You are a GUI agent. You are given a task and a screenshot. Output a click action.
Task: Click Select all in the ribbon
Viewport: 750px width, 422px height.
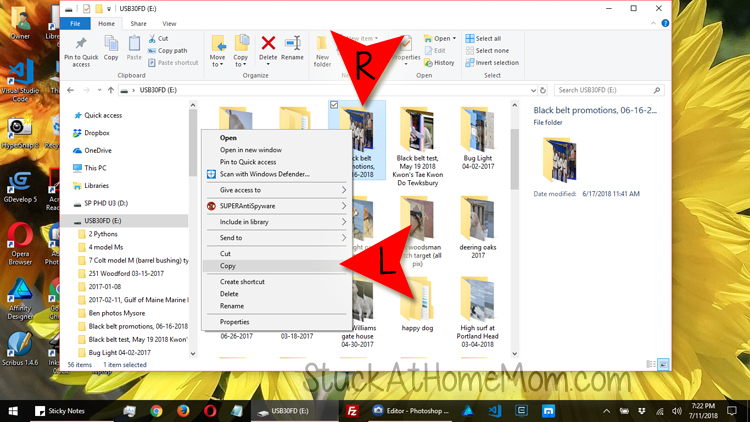pos(483,38)
